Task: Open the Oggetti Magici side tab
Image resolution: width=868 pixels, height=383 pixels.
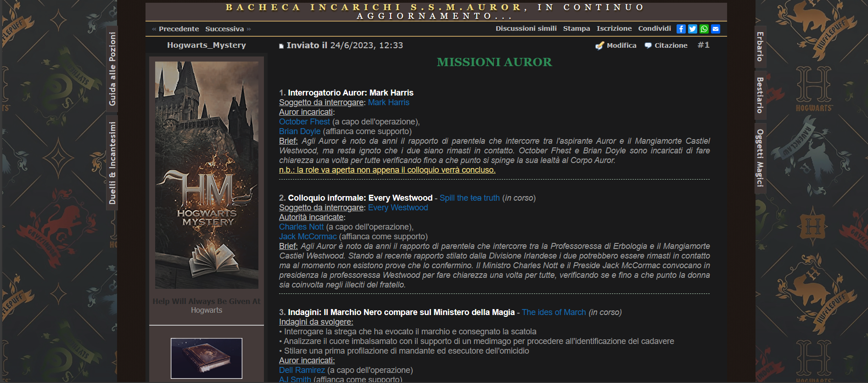Action: [760, 158]
